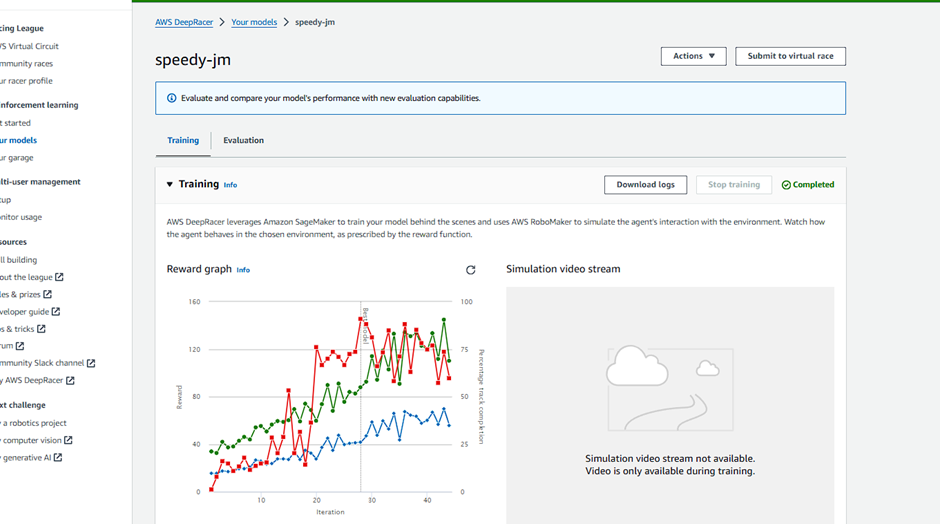The height and width of the screenshot is (524, 940).
Task: Open external link icon beside developer guide
Action: click(56, 311)
